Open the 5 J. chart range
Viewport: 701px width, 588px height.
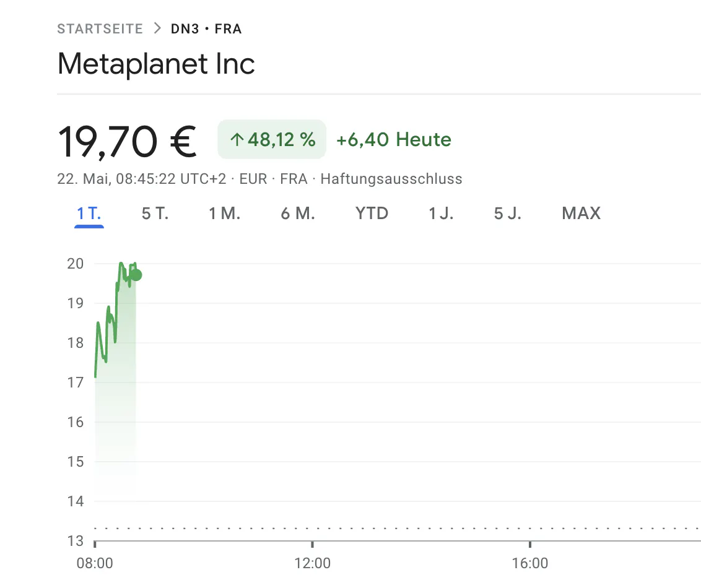pos(507,214)
